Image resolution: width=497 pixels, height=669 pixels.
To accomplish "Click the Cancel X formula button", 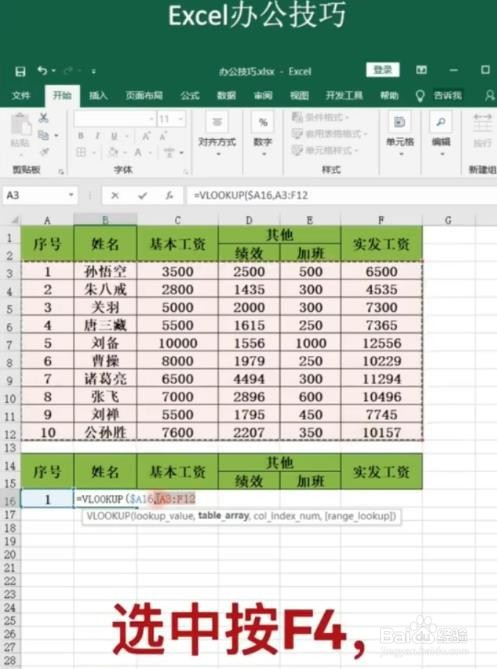I will pos(115,195).
